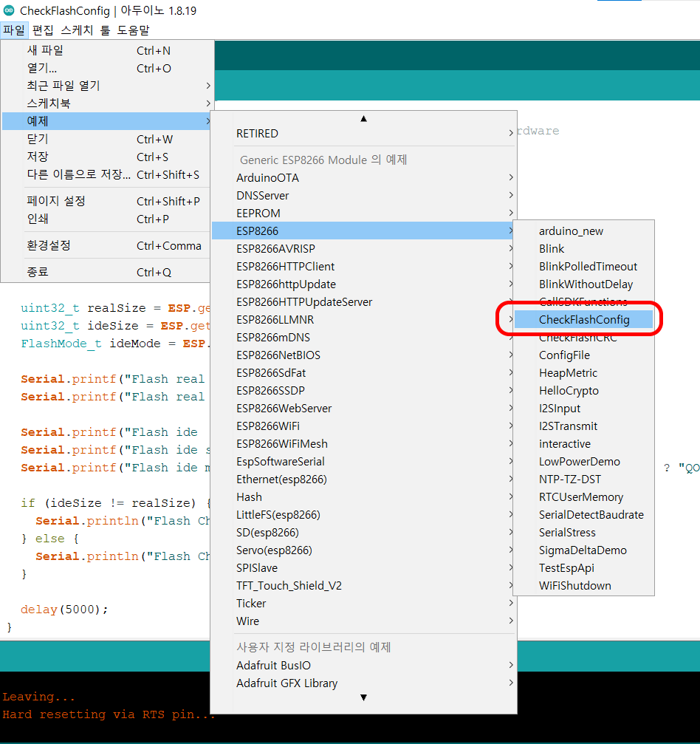Open the I2SInput example
The image size is (700, 744).
coord(584,408)
